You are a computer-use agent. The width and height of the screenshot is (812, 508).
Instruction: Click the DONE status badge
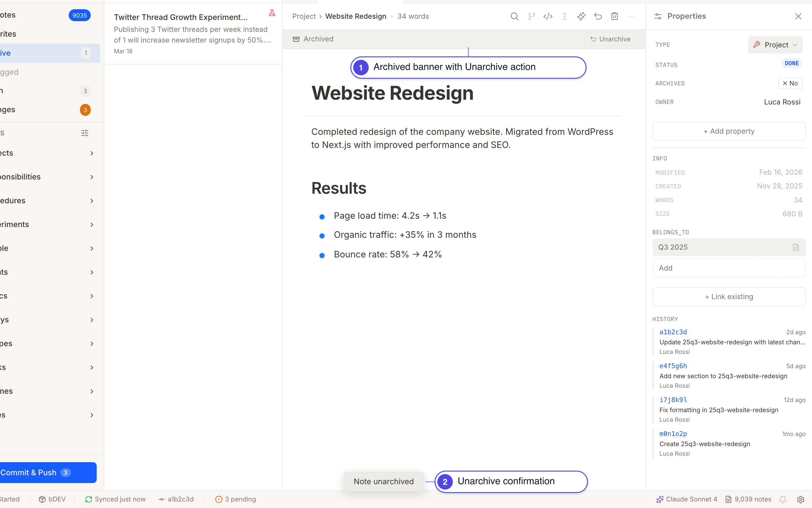coord(791,63)
